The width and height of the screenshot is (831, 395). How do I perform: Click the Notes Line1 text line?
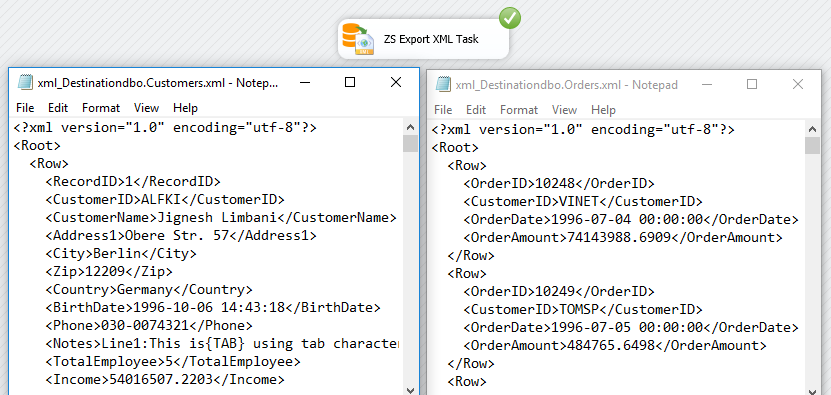(223, 344)
